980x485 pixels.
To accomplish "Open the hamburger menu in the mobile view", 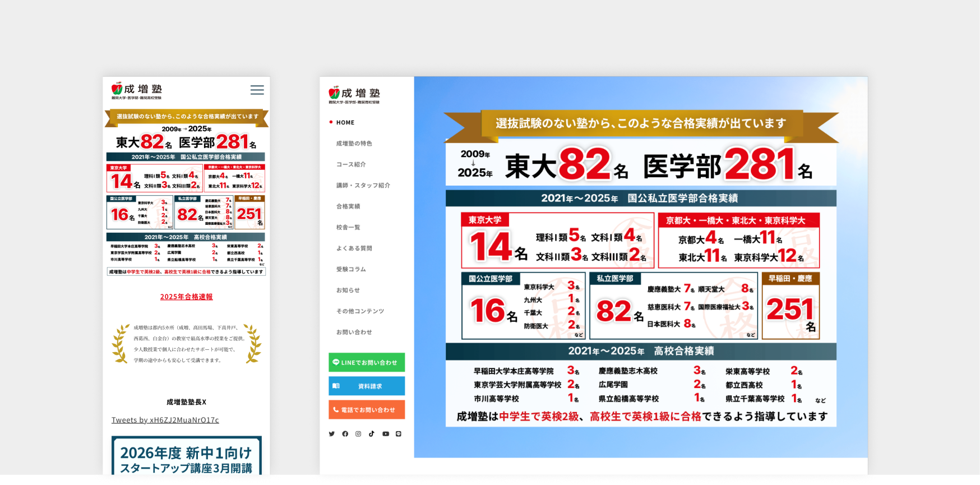I will coord(257,90).
